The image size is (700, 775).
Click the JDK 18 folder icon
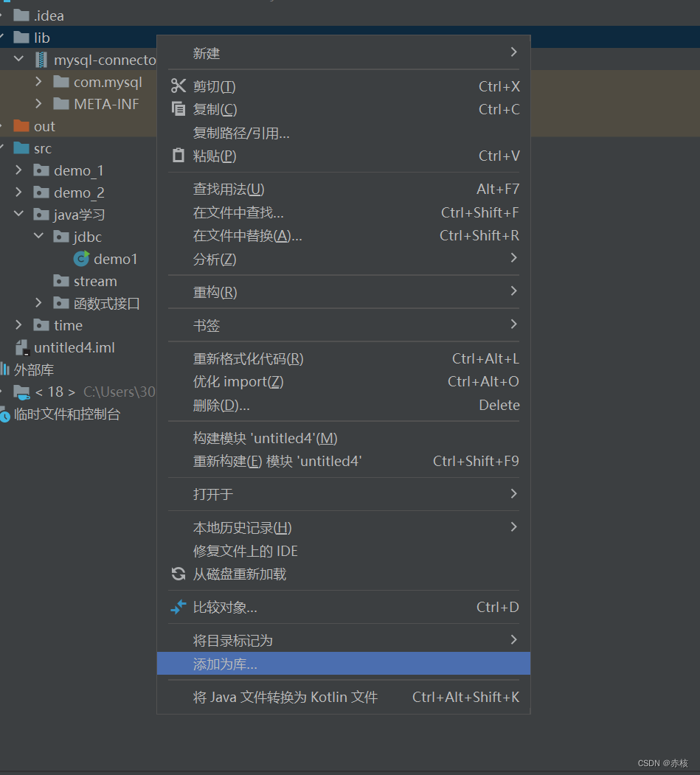pyautogui.click(x=21, y=392)
